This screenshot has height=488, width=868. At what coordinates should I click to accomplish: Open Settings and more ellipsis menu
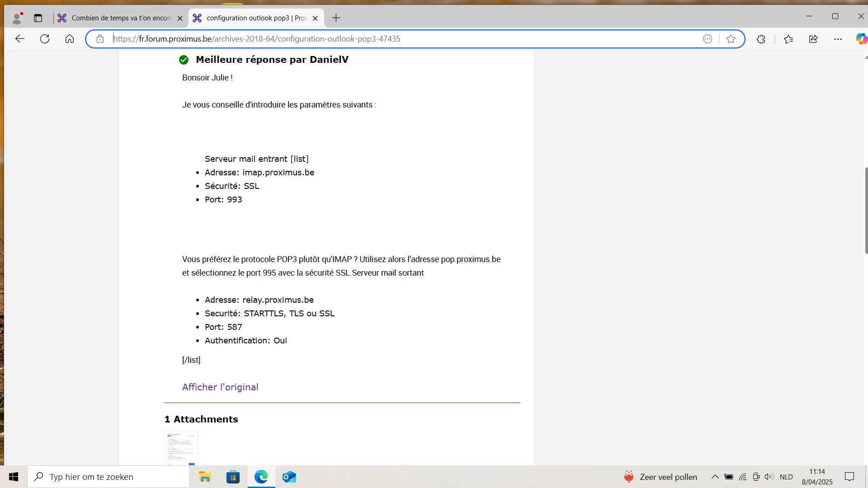pos(838,39)
